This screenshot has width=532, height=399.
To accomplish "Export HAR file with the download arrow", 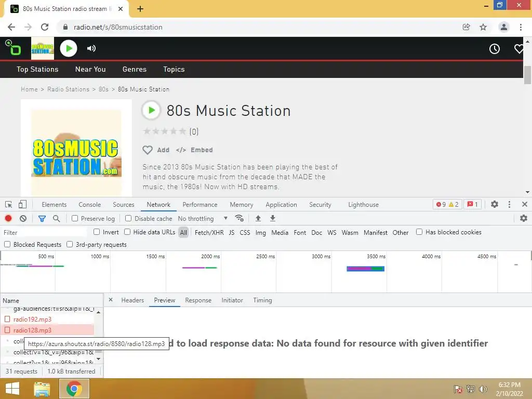I will pyautogui.click(x=273, y=218).
